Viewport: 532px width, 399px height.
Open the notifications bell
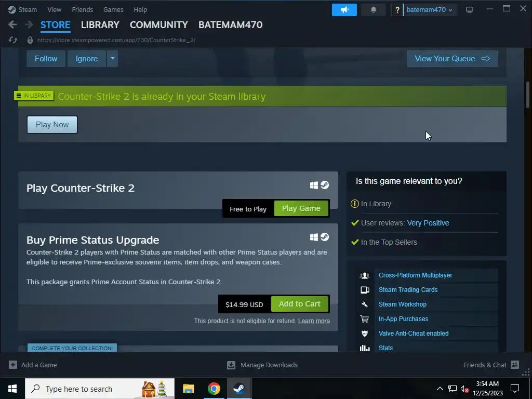pos(373,10)
